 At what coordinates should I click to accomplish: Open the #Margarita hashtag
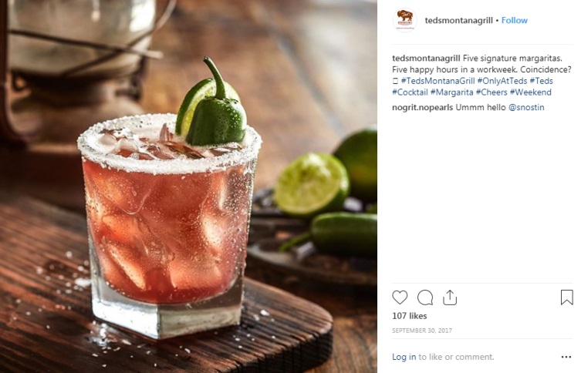pyautogui.click(x=452, y=92)
